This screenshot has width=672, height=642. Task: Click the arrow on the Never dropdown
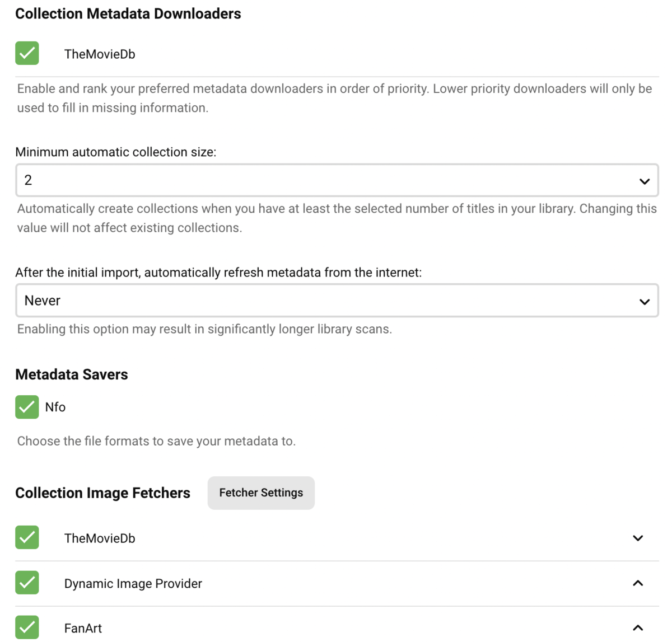pos(644,301)
